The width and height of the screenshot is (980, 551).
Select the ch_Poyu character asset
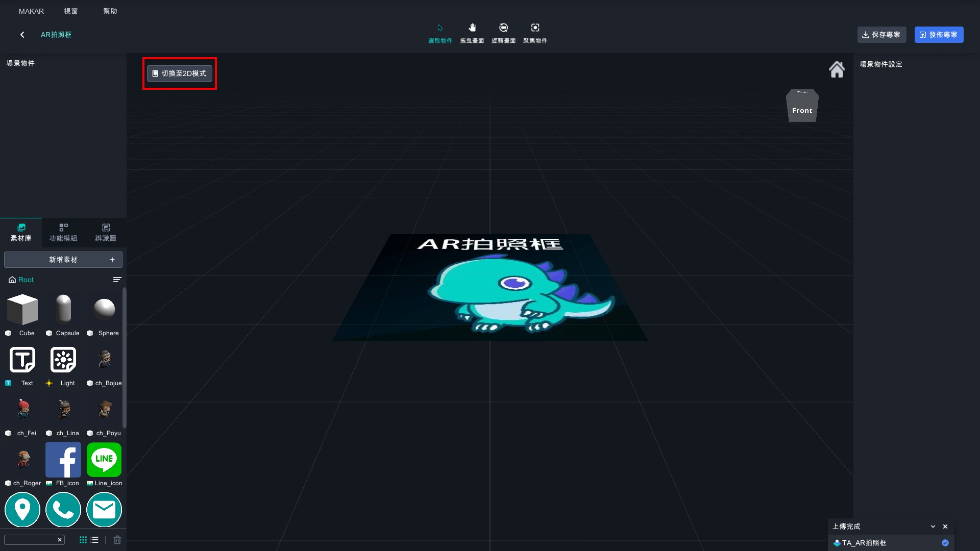[105, 409]
